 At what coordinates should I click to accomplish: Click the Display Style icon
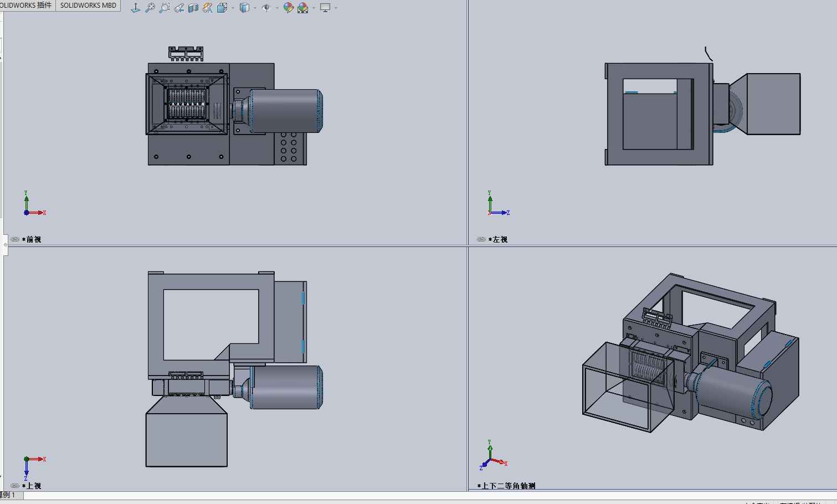(x=244, y=8)
